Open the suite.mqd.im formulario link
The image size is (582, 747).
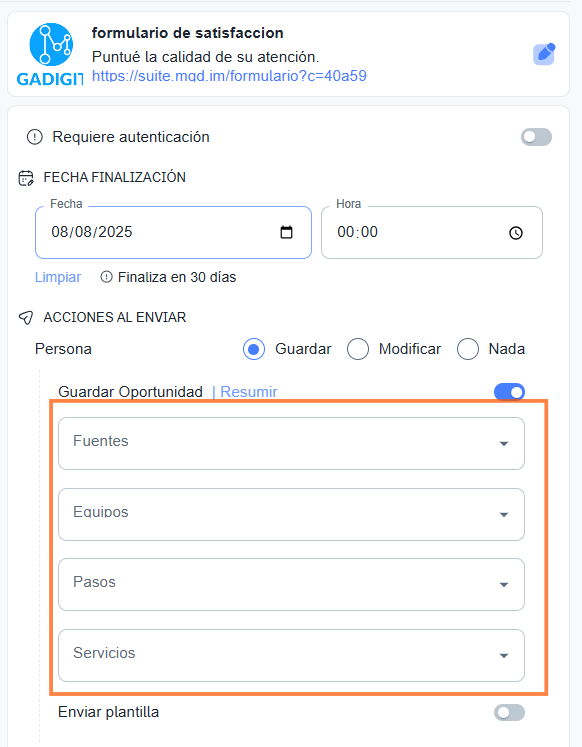click(x=229, y=76)
